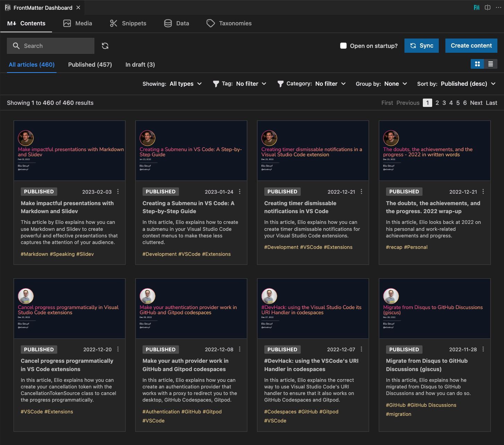Image resolution: width=504 pixels, height=445 pixels.
Task: Go to results page 4
Action: click(451, 103)
